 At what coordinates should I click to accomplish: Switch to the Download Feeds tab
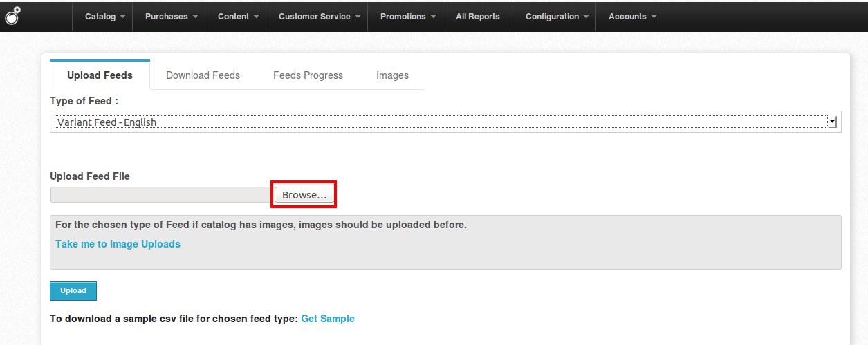click(x=203, y=75)
